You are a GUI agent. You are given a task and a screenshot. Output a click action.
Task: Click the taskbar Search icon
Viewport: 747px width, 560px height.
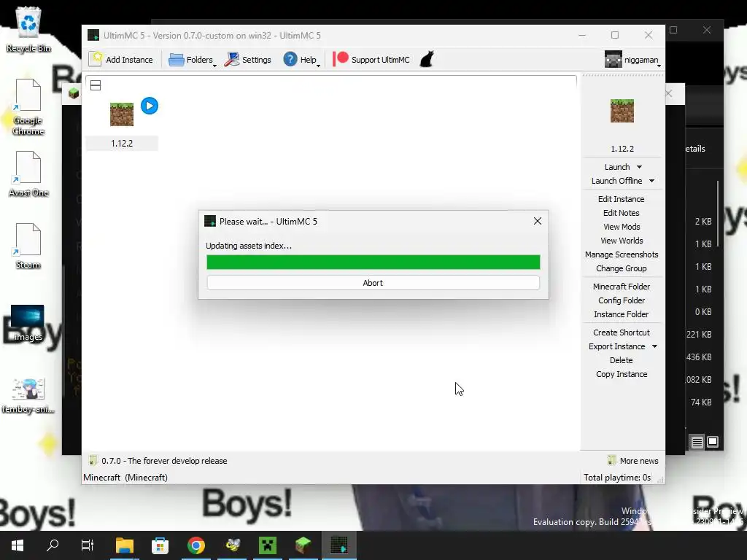pos(53,545)
